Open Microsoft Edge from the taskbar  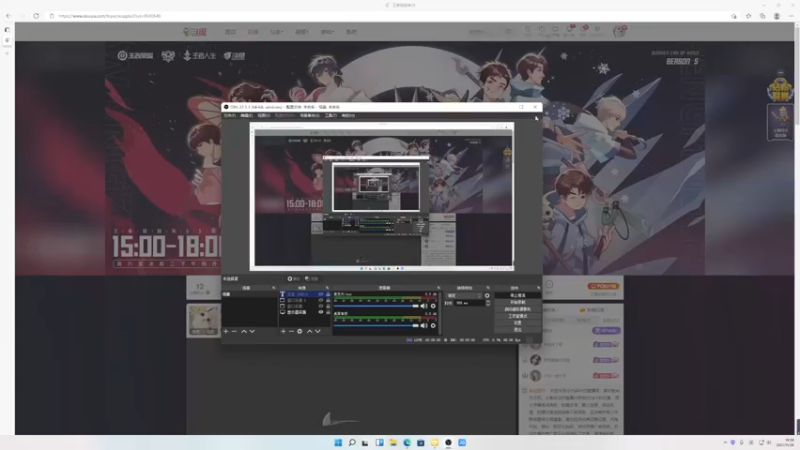407,442
